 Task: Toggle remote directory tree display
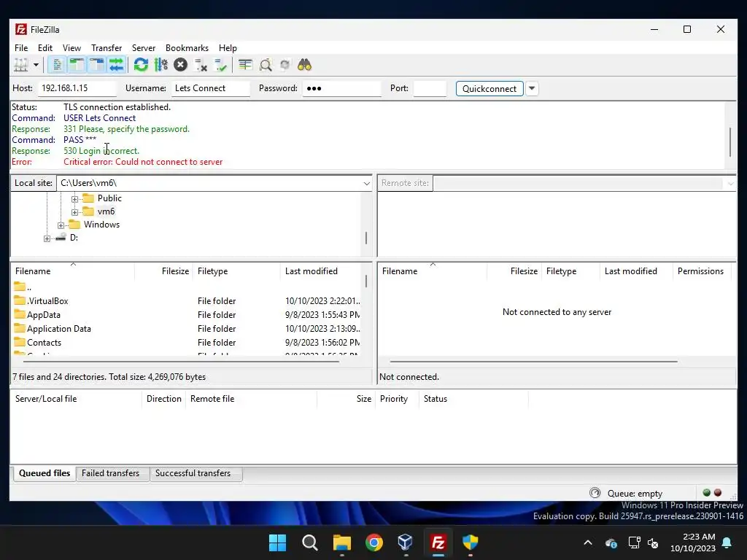[x=97, y=65]
